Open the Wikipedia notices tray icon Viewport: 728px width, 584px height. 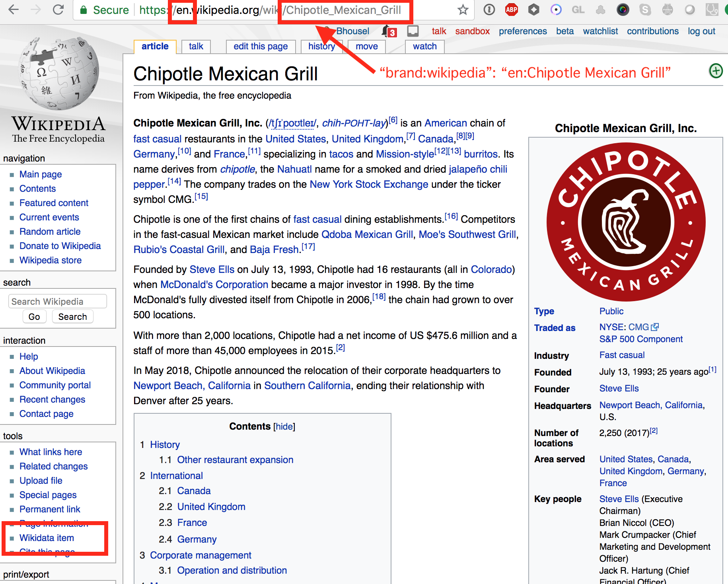point(413,31)
